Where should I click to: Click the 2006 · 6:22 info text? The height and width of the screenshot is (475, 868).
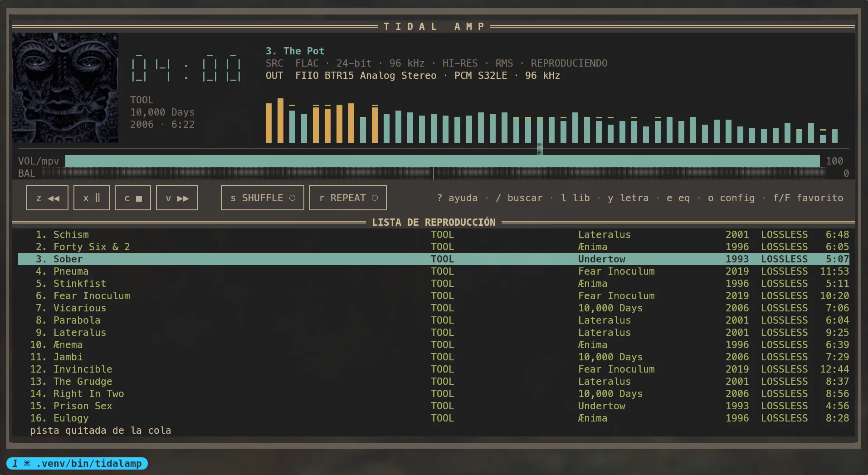coord(162,125)
